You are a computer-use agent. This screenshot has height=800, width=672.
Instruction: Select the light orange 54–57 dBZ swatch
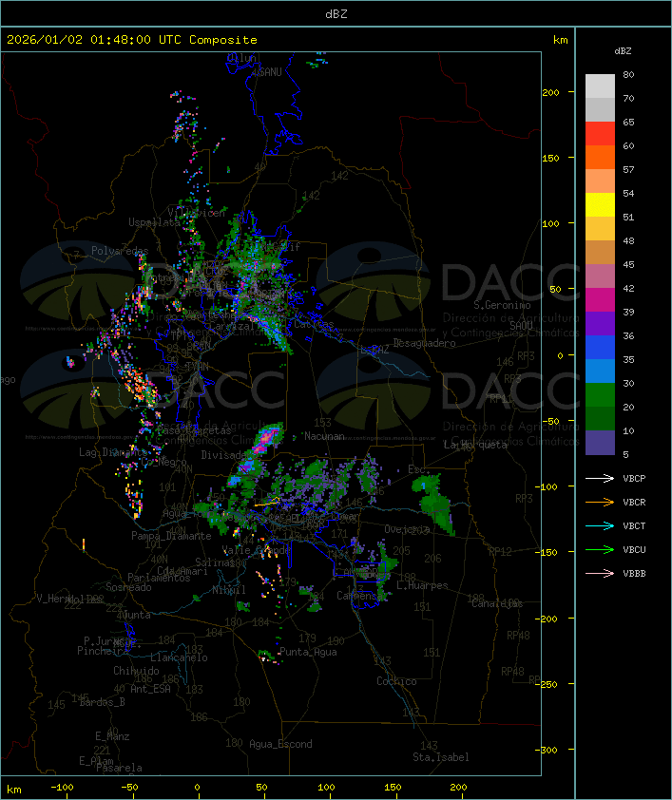(x=600, y=181)
